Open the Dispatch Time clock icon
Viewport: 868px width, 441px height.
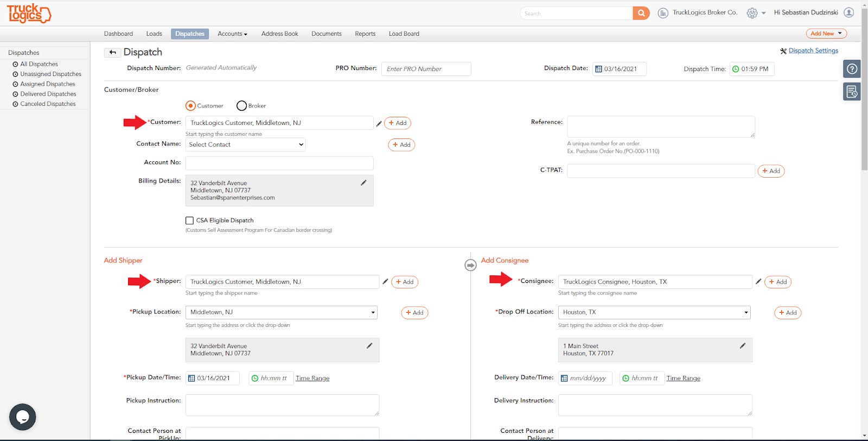pyautogui.click(x=736, y=69)
